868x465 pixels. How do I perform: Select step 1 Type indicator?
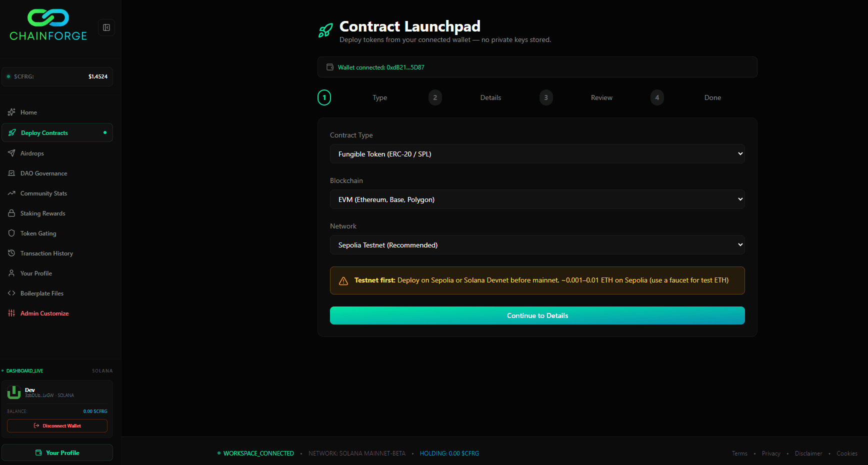(324, 97)
